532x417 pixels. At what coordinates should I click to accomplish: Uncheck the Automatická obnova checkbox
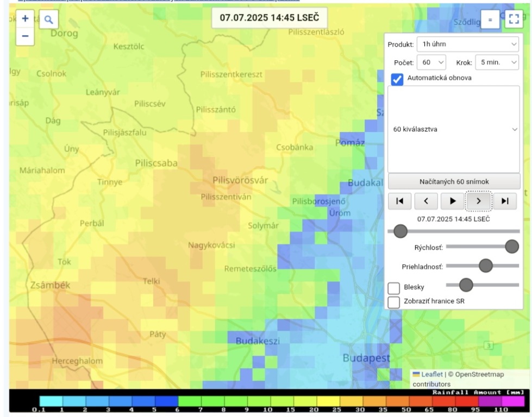pos(397,78)
